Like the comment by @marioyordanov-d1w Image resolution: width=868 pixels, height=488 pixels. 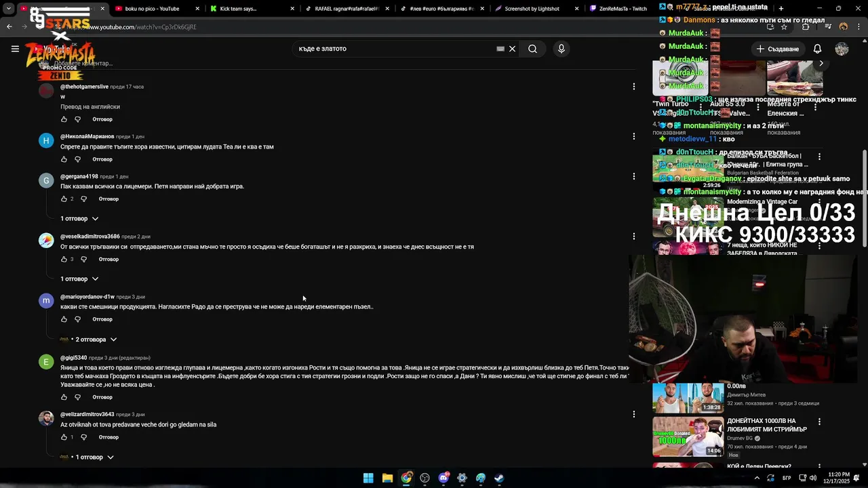tap(64, 319)
